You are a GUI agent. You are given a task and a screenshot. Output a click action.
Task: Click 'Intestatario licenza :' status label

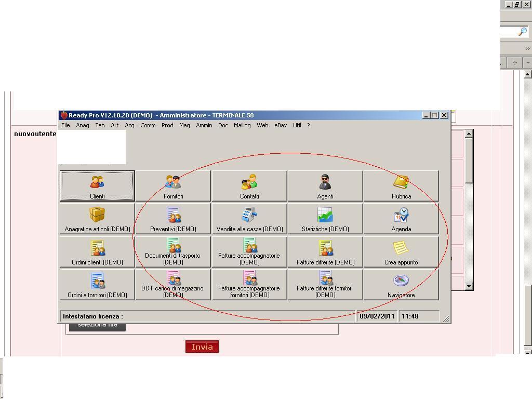pyautogui.click(x=93, y=316)
